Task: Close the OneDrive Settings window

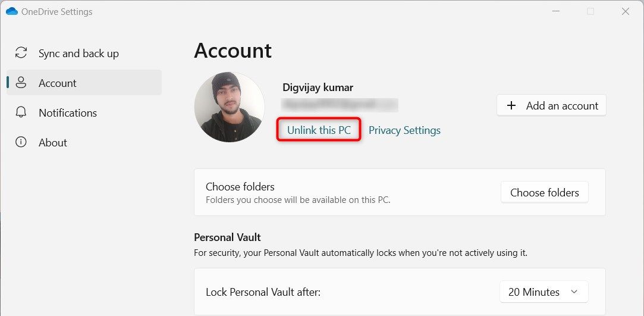Action: click(625, 11)
